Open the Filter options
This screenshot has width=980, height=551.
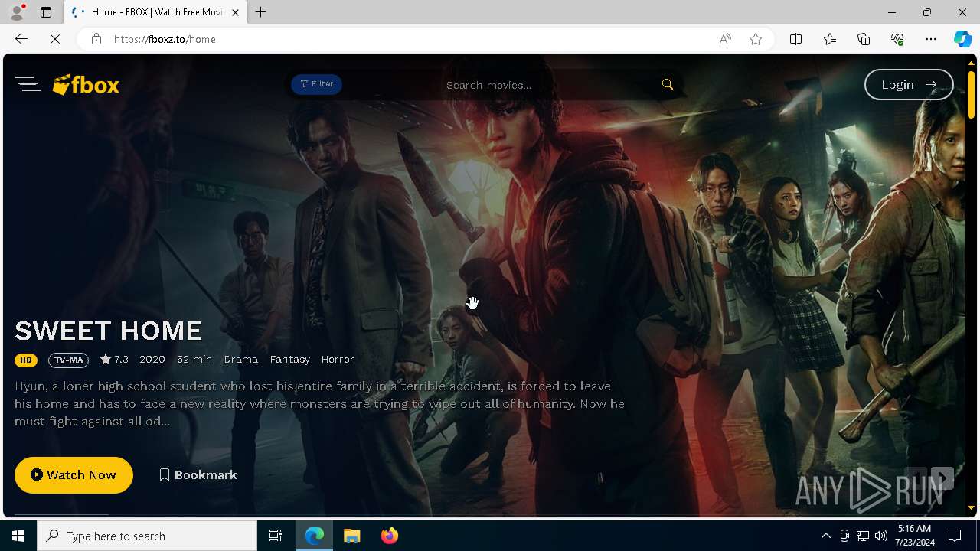(316, 84)
